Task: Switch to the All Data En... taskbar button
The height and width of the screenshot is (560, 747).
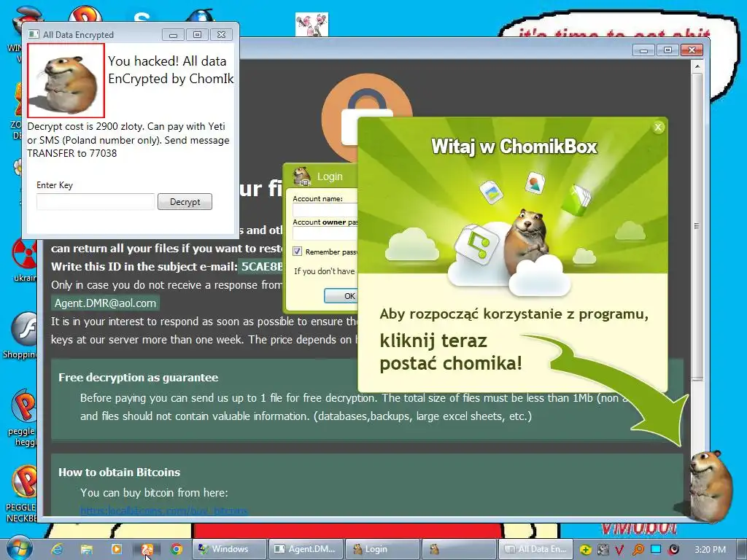Action: click(535, 549)
